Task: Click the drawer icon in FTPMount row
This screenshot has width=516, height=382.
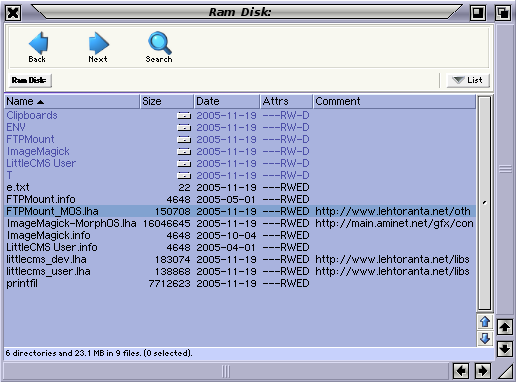Action: click(184, 140)
